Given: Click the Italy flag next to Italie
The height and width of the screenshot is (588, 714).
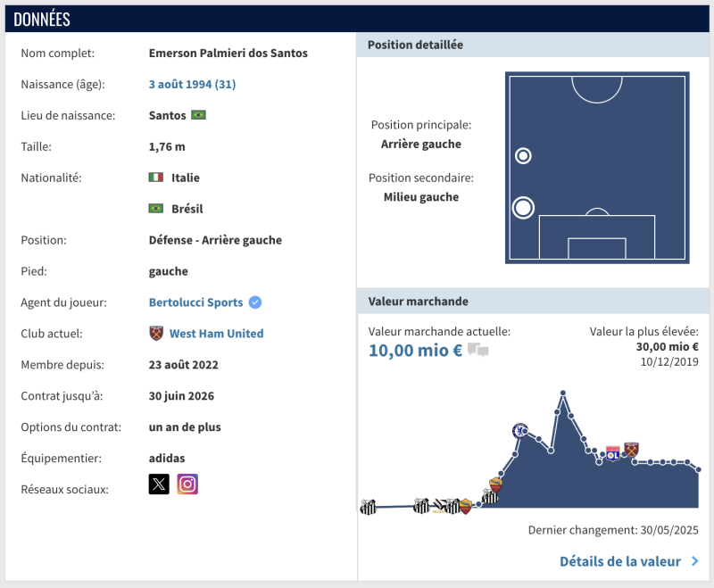Looking at the screenshot, I should [x=156, y=178].
